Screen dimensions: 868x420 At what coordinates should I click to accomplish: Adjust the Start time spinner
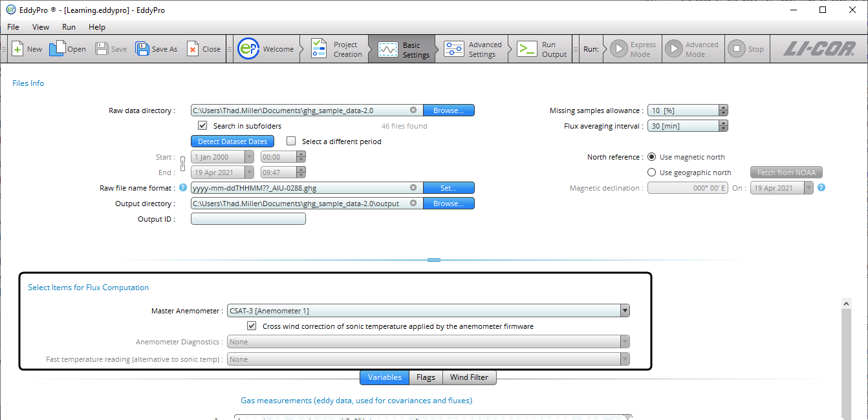click(301, 157)
